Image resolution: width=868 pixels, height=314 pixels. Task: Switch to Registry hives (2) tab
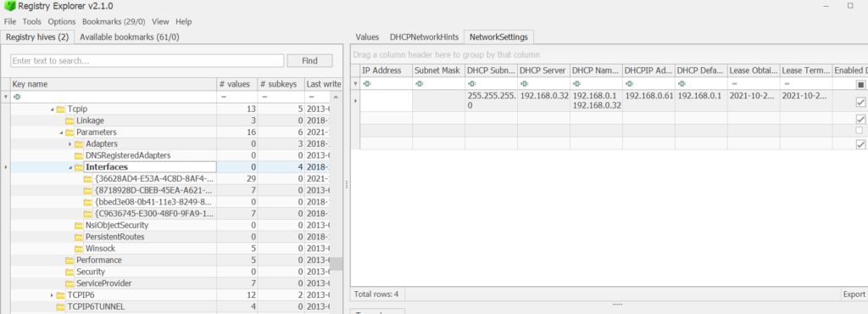(37, 37)
